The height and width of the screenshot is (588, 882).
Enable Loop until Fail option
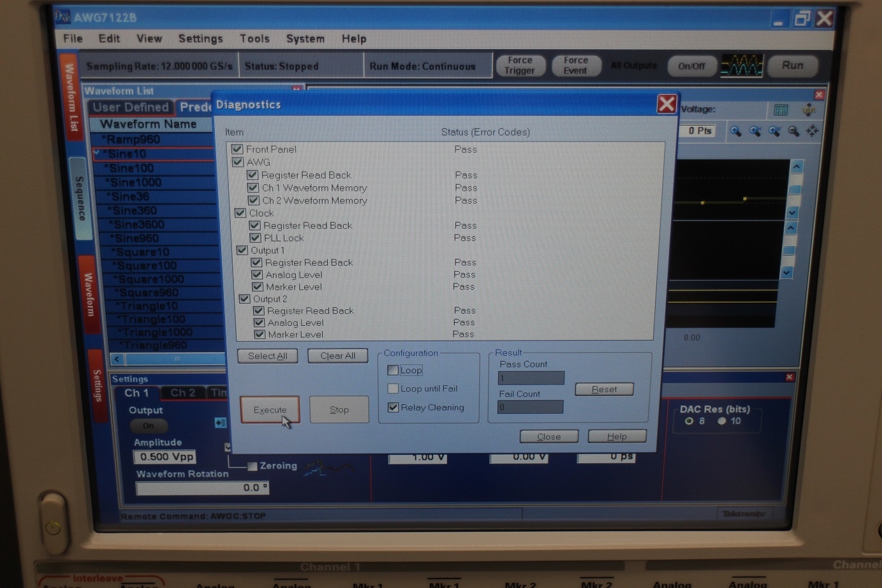click(x=393, y=388)
